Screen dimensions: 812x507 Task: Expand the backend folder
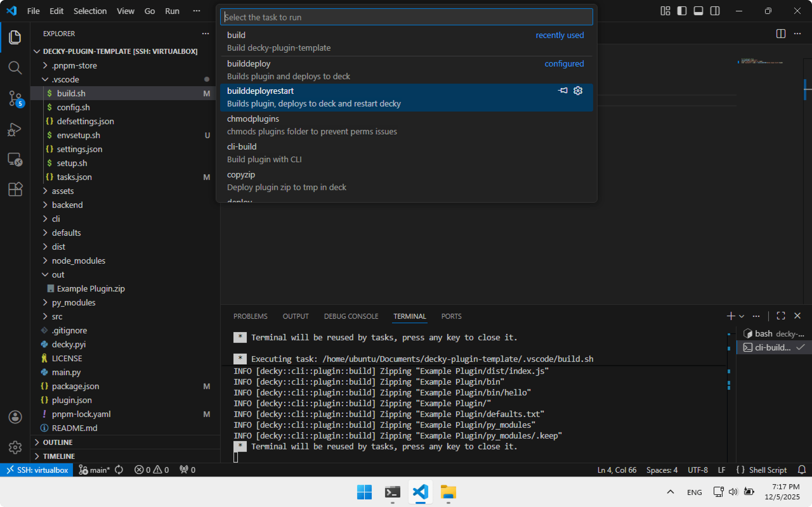[x=67, y=205]
